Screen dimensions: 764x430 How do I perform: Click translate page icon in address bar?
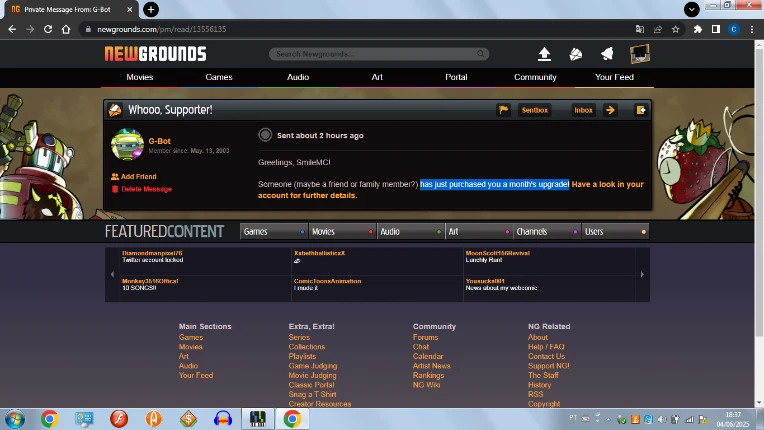point(640,29)
